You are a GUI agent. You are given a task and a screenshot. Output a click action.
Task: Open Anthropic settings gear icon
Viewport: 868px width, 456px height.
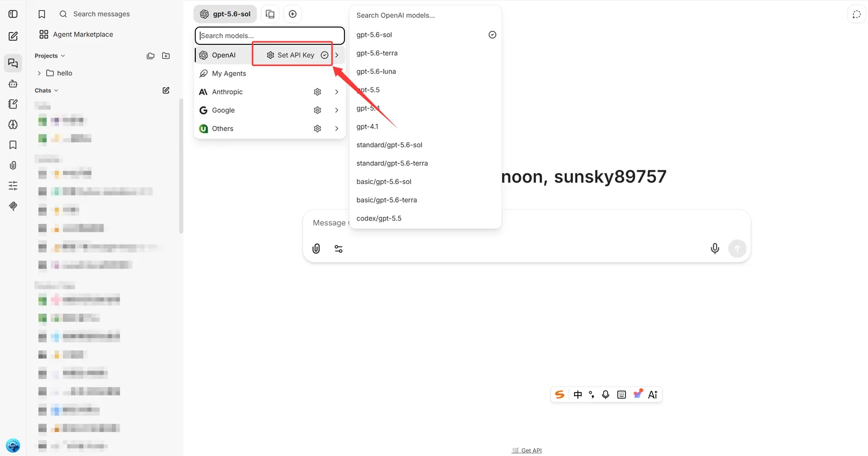tap(317, 92)
